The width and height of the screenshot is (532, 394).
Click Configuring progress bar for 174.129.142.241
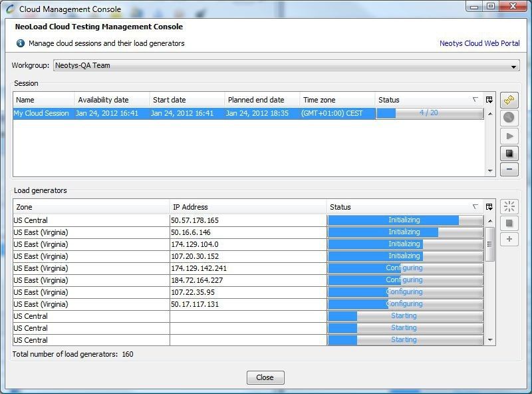(406, 268)
